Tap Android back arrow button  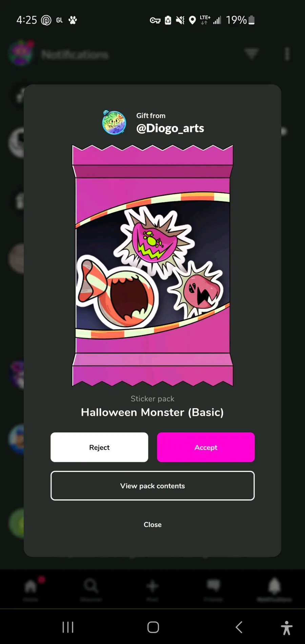coord(239,627)
